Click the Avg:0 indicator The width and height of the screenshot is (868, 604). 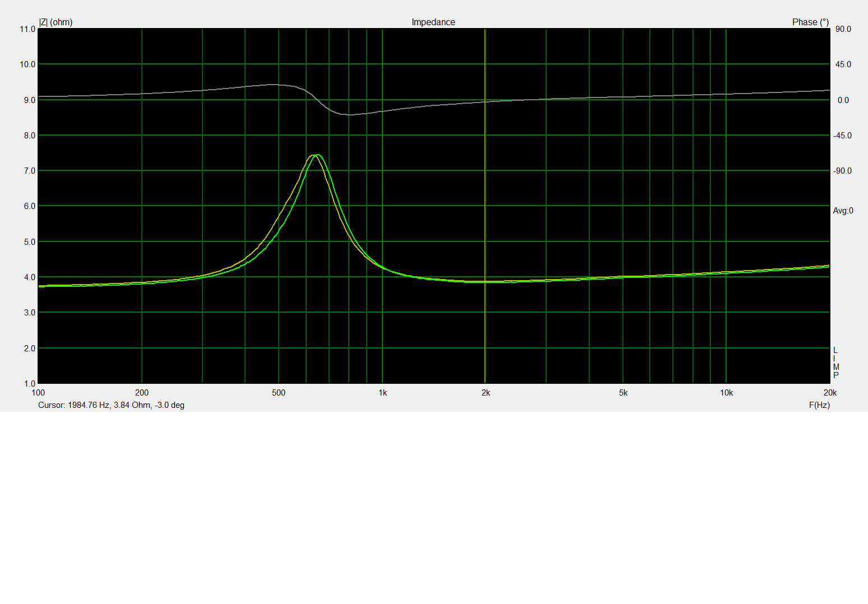pyautogui.click(x=843, y=211)
